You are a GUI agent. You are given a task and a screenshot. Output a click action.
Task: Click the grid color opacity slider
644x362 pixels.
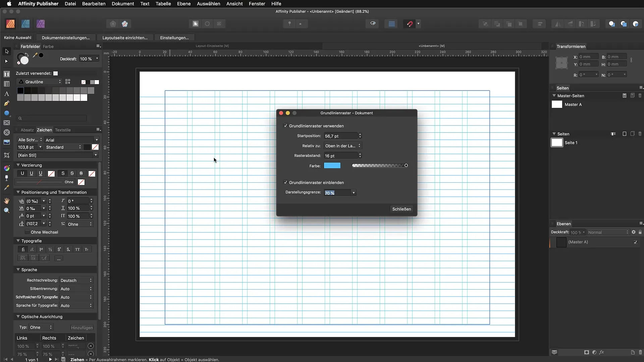click(380, 165)
